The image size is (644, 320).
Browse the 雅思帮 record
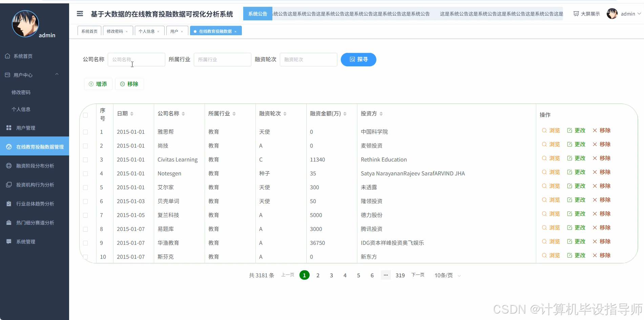[551, 130]
